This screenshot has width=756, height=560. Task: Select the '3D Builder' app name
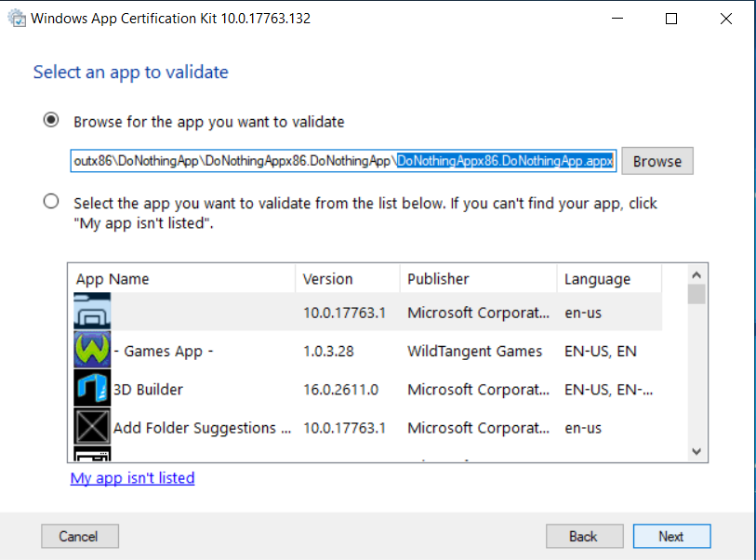tap(148, 389)
